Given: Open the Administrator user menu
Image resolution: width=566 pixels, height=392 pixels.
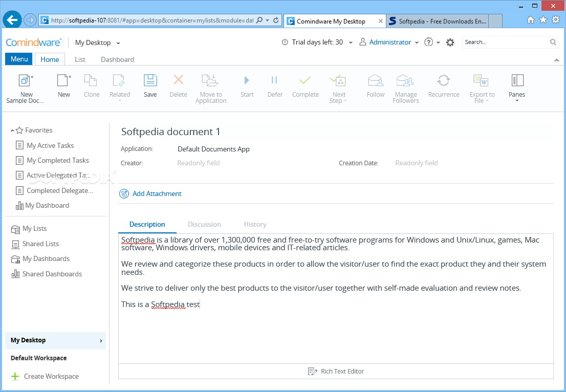Looking at the screenshot, I should [389, 42].
